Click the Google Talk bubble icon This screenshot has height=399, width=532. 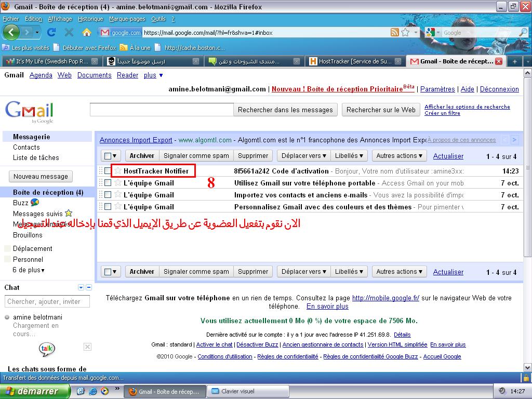(x=47, y=349)
